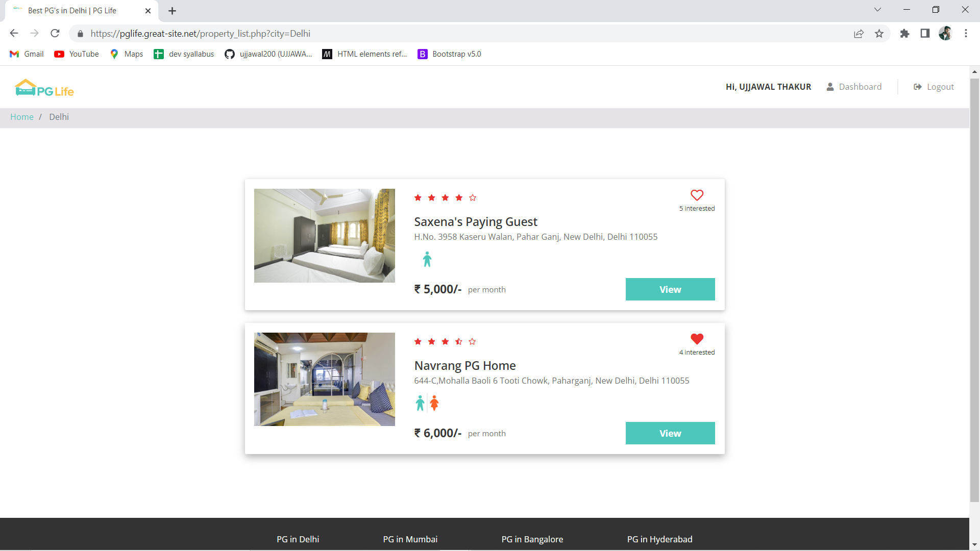Click Navrang PG Home room photo
The height and width of the screenshot is (551, 980).
(x=324, y=379)
